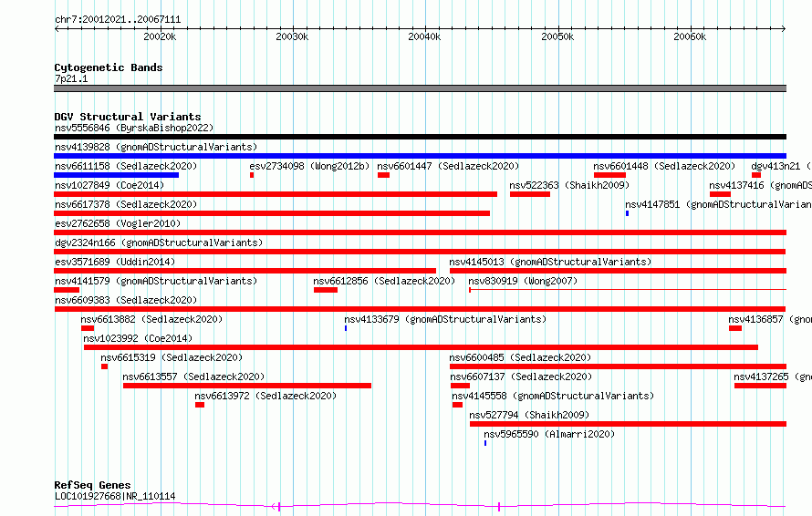Select the 7p21.1 cytogenetic band label
812x516 pixels.
point(71,78)
